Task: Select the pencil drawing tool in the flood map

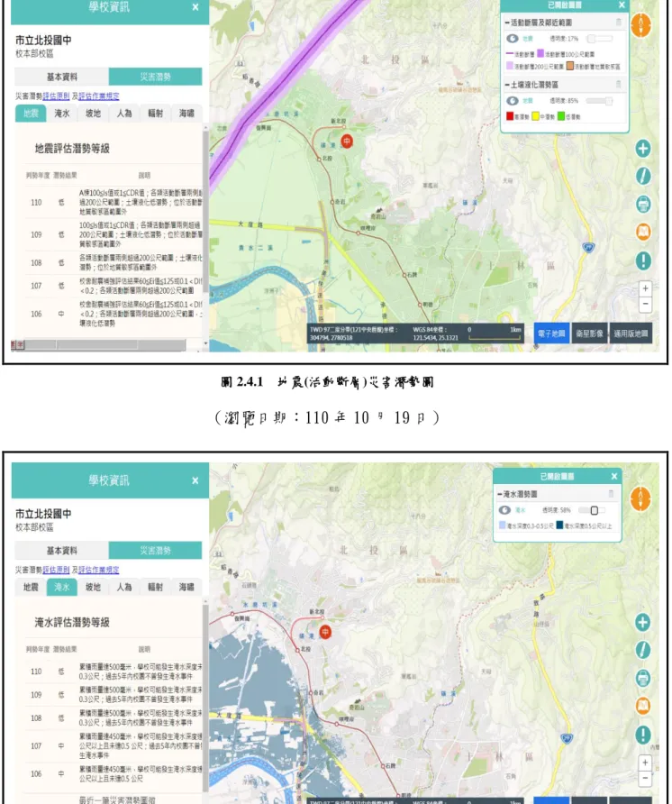Action: click(643, 650)
